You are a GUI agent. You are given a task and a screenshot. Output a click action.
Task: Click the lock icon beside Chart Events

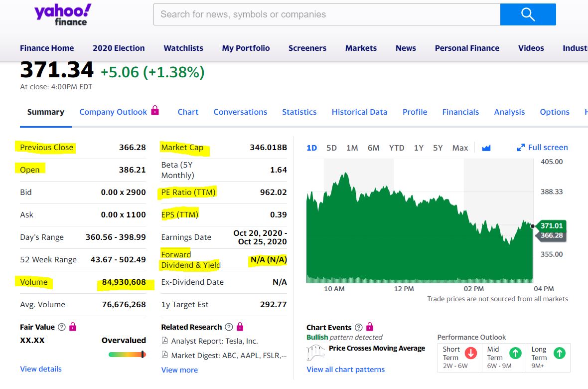coord(370,326)
